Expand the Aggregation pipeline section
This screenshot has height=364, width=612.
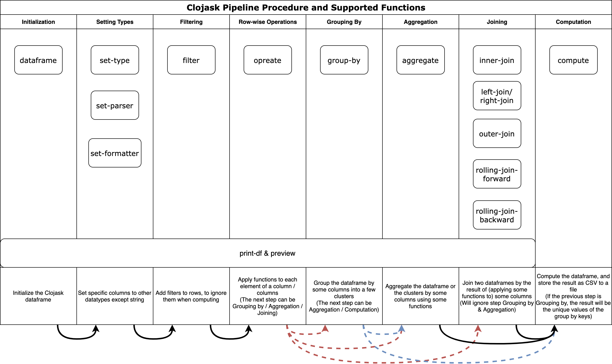tap(420, 22)
